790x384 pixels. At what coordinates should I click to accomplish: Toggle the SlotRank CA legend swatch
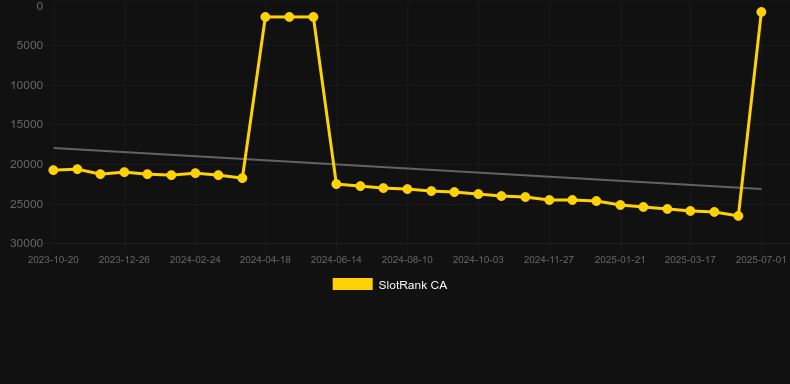[x=352, y=284]
